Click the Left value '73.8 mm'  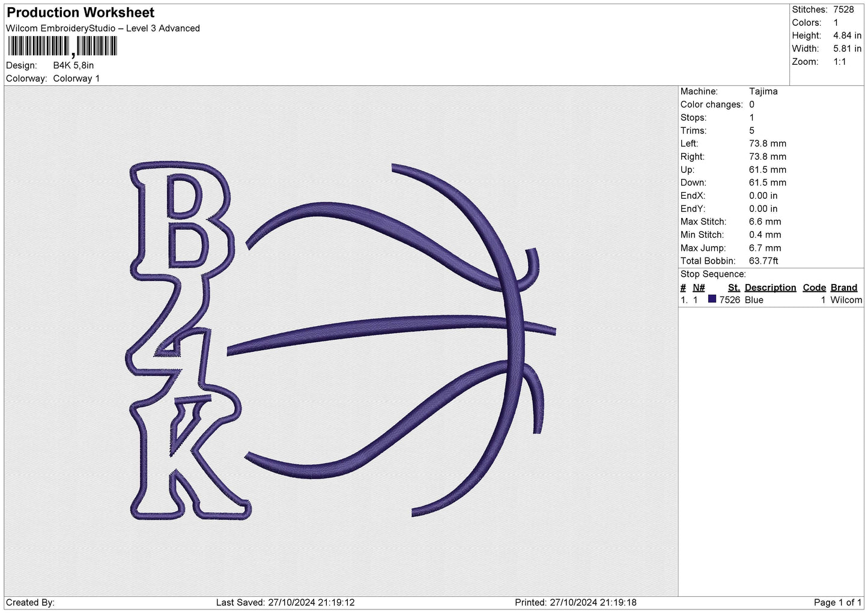pos(768,143)
